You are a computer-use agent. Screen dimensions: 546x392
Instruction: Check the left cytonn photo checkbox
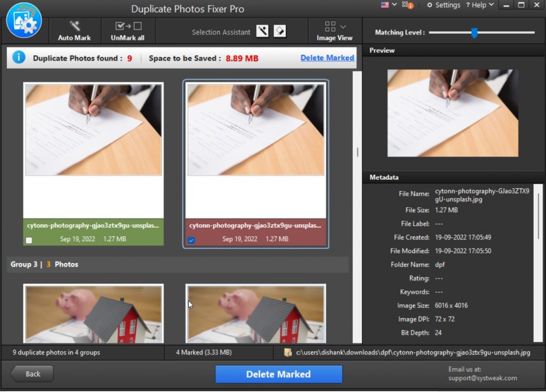[29, 241]
